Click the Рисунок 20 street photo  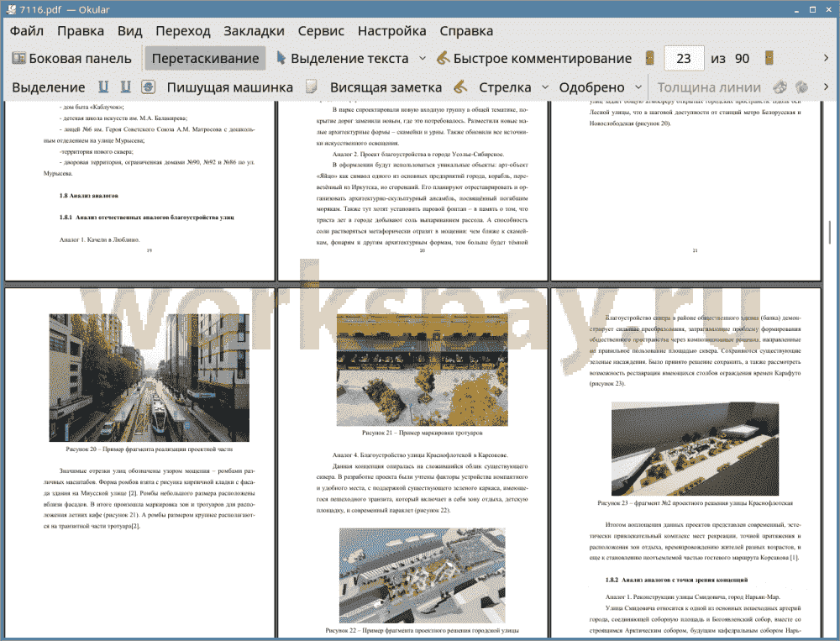click(x=149, y=378)
